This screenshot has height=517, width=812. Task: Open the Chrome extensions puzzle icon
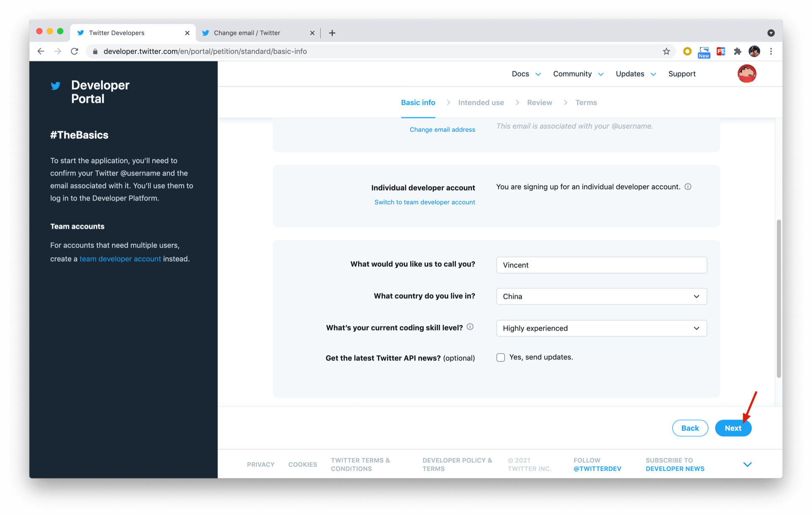[x=738, y=51]
